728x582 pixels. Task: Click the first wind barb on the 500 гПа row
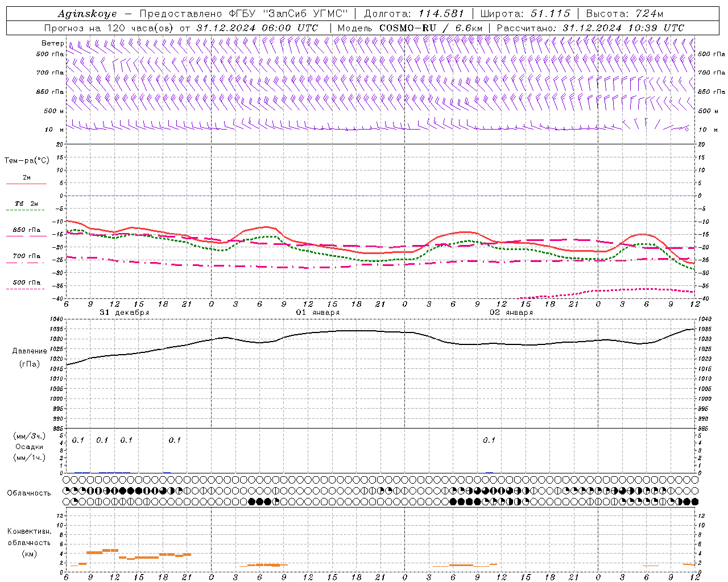(69, 47)
